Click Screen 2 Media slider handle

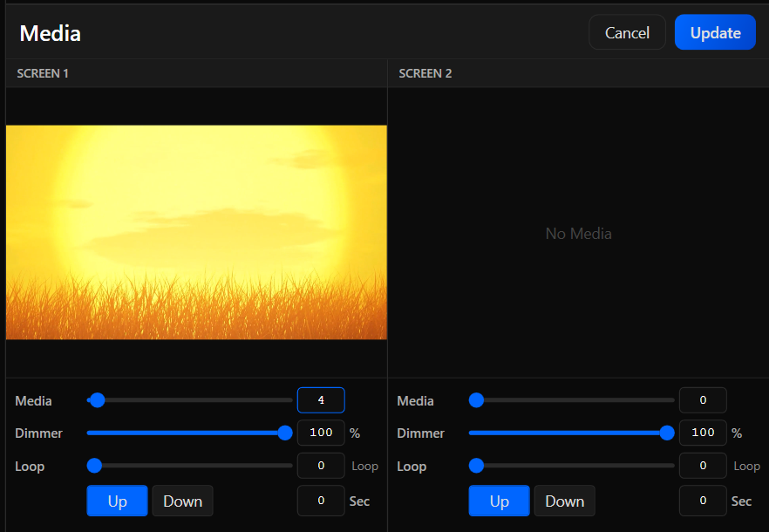(476, 400)
